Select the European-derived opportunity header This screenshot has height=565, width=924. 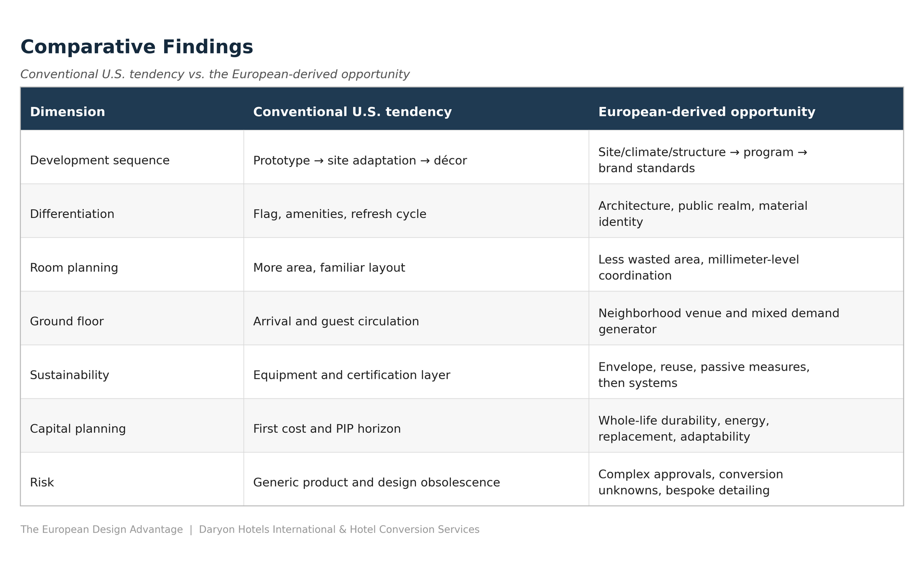(706, 112)
